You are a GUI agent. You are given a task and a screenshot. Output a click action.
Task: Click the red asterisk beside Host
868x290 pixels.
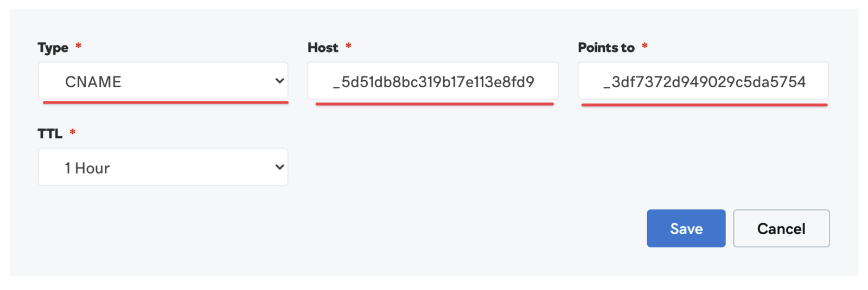348,47
